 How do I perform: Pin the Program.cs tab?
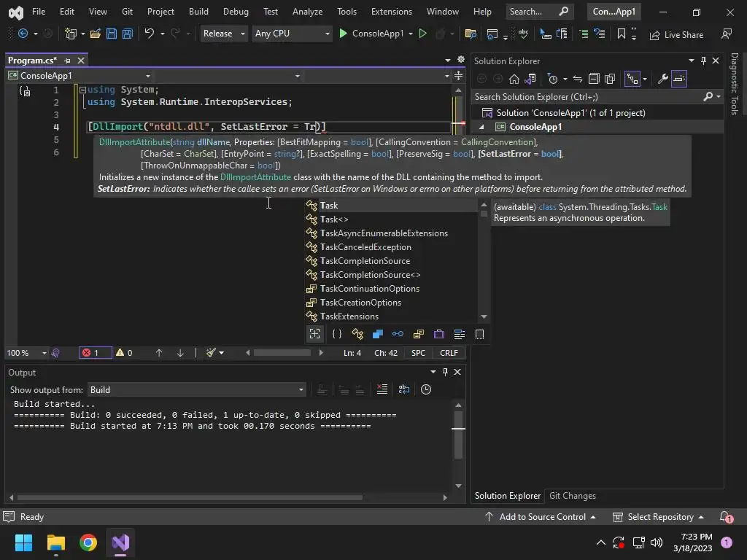(67, 61)
